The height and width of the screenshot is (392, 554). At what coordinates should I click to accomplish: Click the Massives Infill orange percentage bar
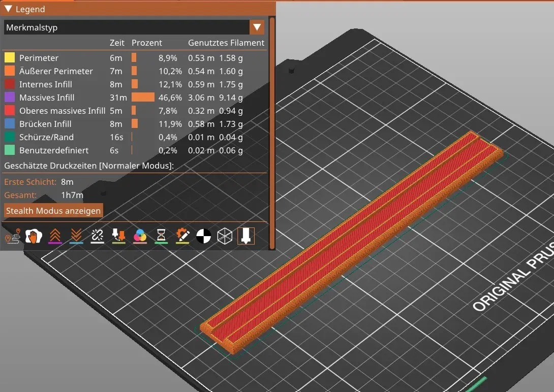coord(143,97)
